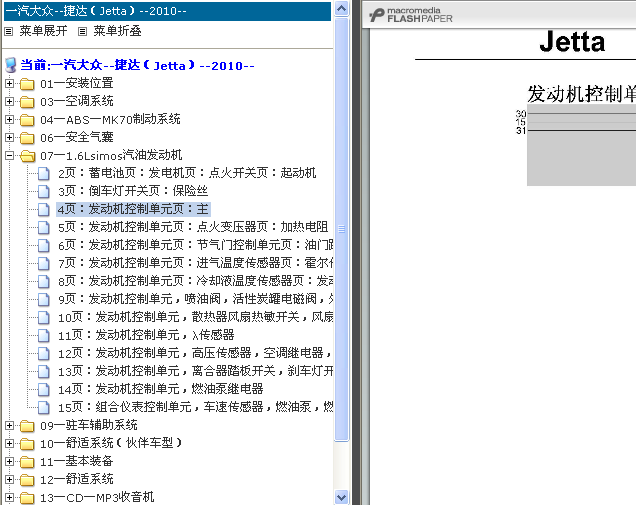Click the page icon for 15页 组合仪表控制单元

[44, 407]
